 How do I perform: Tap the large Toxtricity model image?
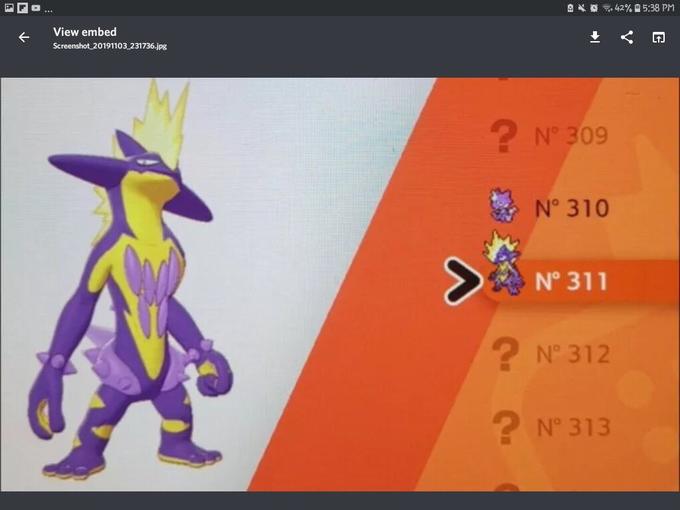click(x=130, y=282)
